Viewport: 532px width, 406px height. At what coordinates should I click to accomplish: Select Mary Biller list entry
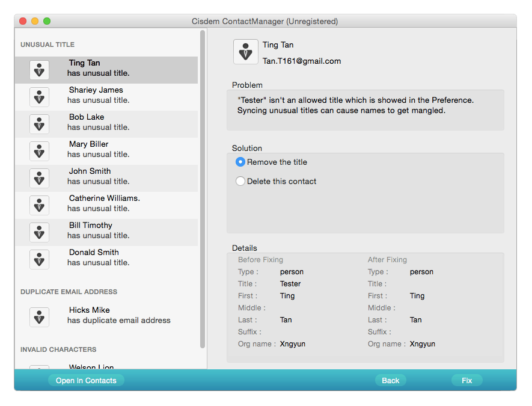coord(106,151)
